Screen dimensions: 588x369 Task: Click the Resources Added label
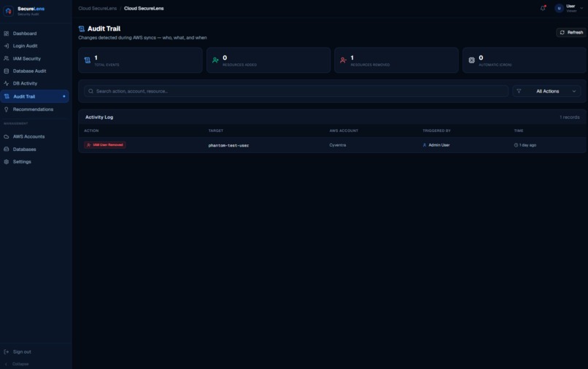239,65
